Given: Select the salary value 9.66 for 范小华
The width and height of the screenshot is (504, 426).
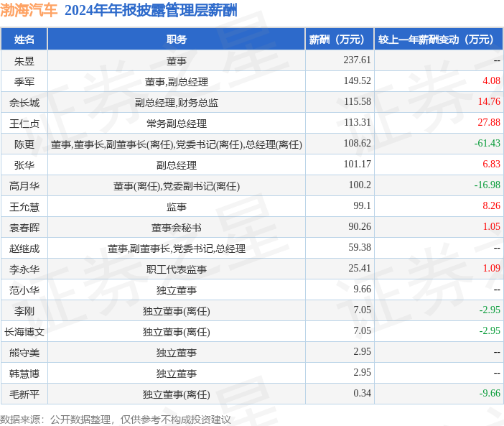Looking at the screenshot, I should coord(363,289).
